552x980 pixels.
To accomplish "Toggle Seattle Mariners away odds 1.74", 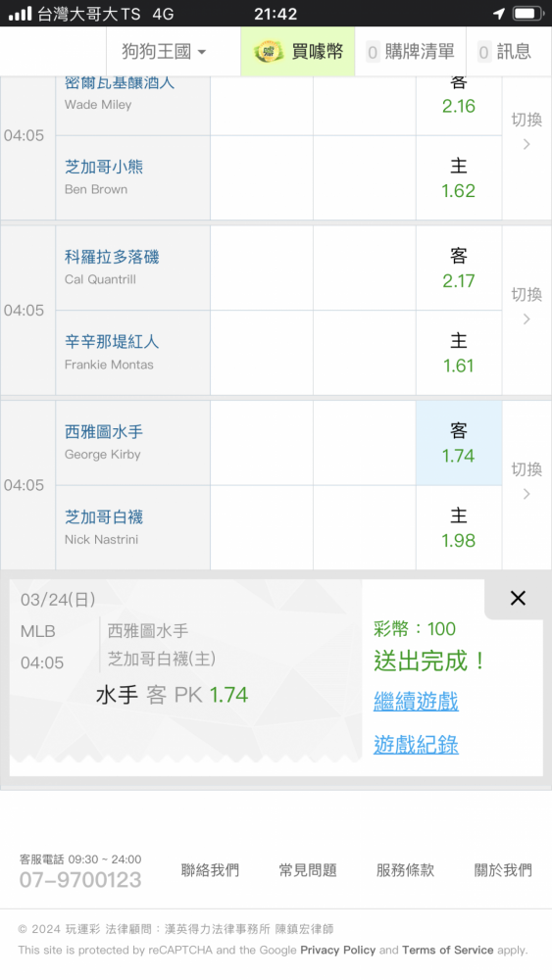I will (x=459, y=443).
